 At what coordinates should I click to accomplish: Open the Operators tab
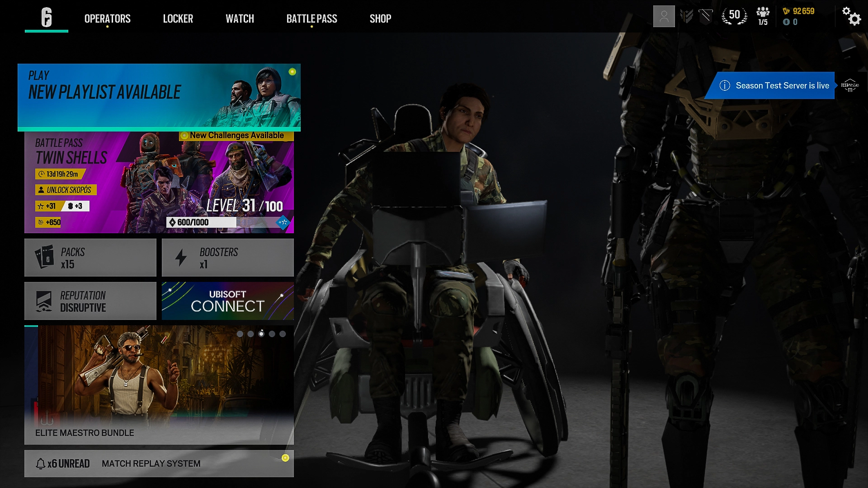pos(107,19)
